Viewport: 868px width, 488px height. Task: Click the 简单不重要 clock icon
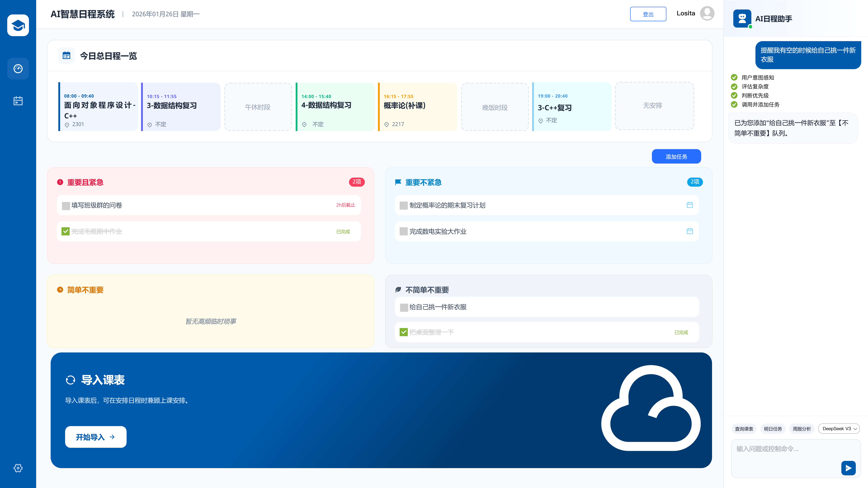60,290
